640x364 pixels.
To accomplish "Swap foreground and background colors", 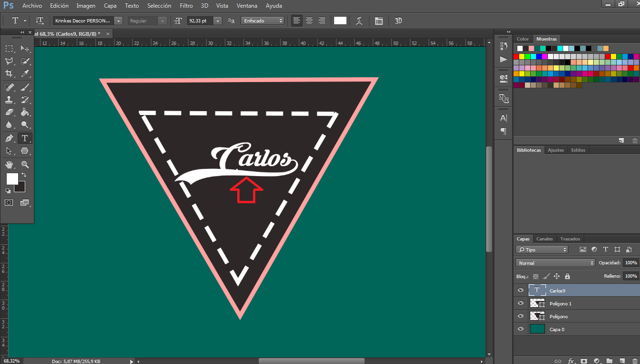I will pyautogui.click(x=24, y=175).
